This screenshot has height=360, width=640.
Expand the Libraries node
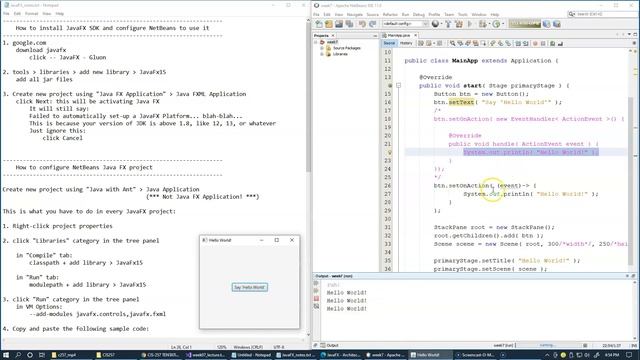click(x=322, y=54)
